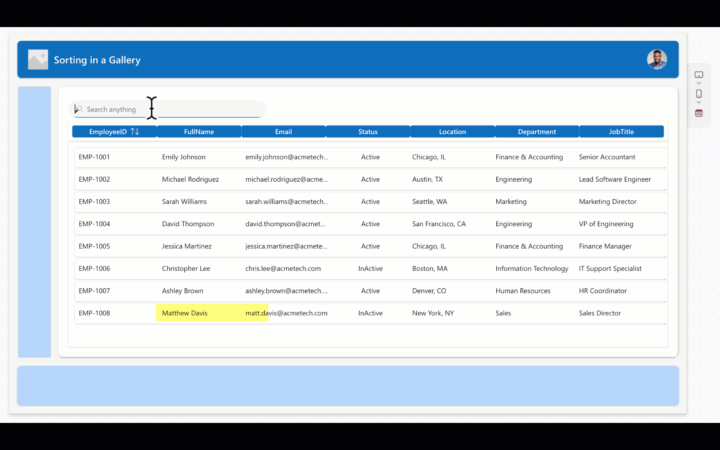Select row EMP-1002
Viewport: 720px width, 450px height.
click(x=370, y=179)
